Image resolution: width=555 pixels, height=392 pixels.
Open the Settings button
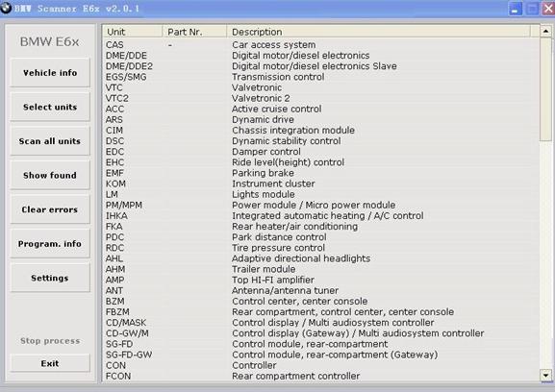pos(50,278)
